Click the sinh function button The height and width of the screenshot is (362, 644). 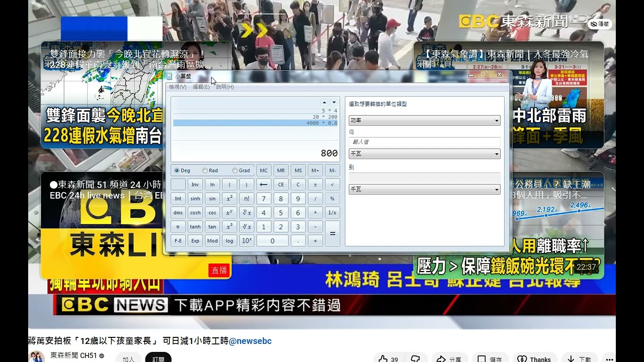195,199
